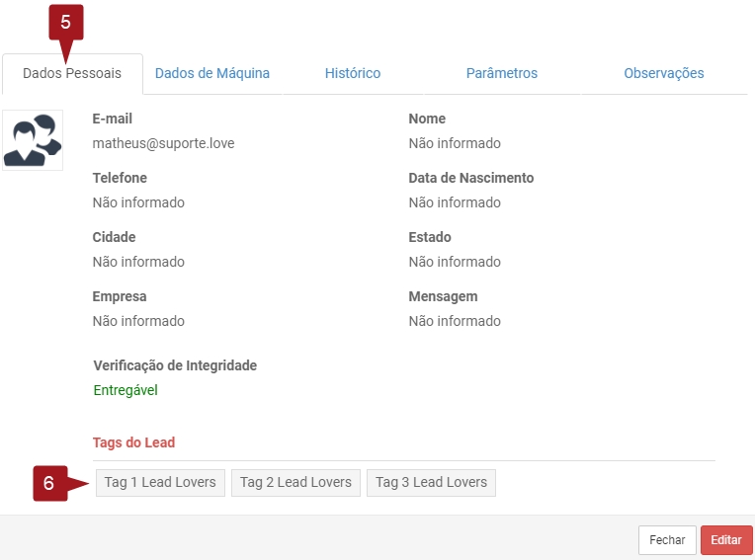
Task: Switch to the Dados de Máquina tab
Action: (x=212, y=73)
